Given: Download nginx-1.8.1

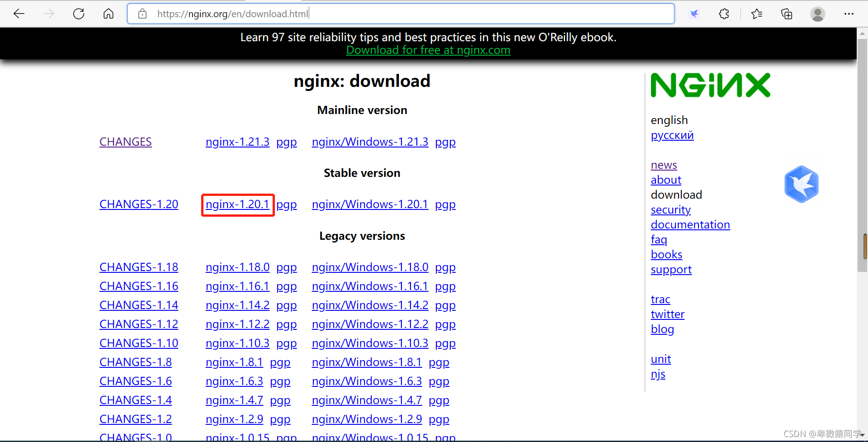Looking at the screenshot, I should tap(234, 362).
